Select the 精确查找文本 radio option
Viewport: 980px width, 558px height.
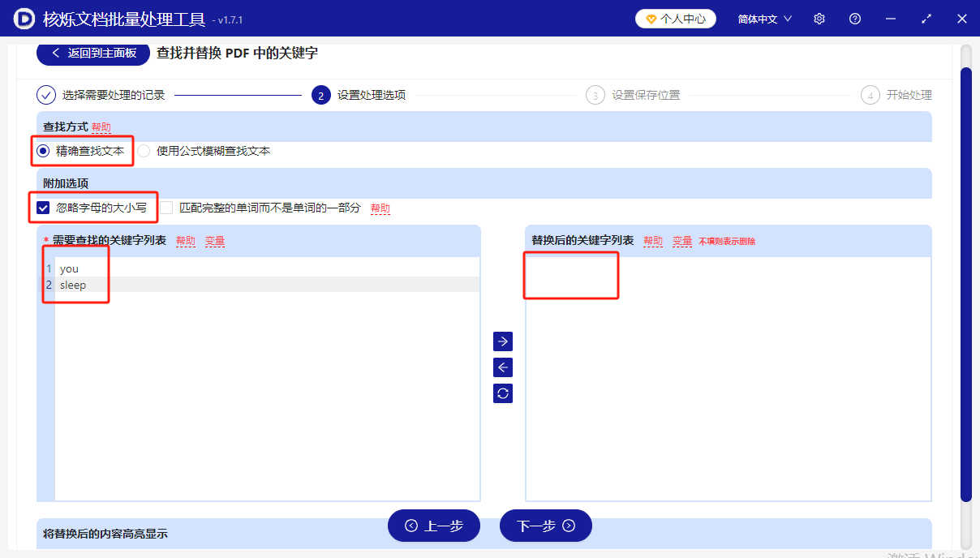[x=43, y=151]
